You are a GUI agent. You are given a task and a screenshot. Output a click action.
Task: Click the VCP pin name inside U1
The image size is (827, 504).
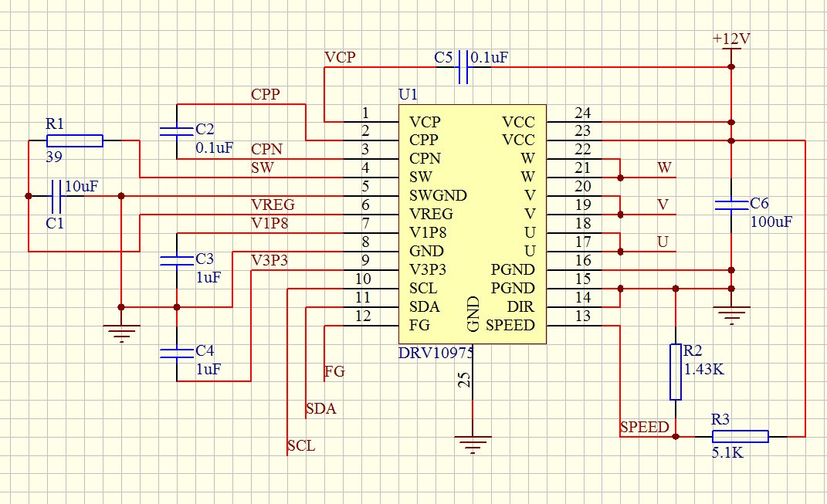click(x=425, y=122)
